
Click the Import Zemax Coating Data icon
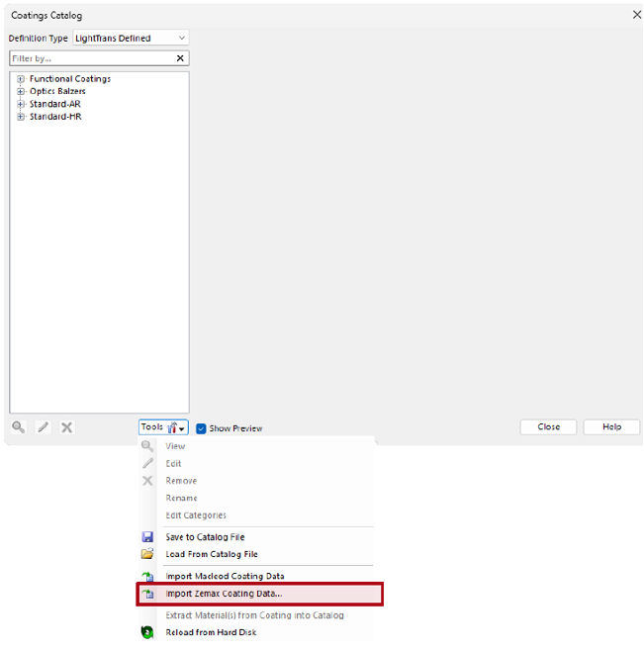[147, 595]
